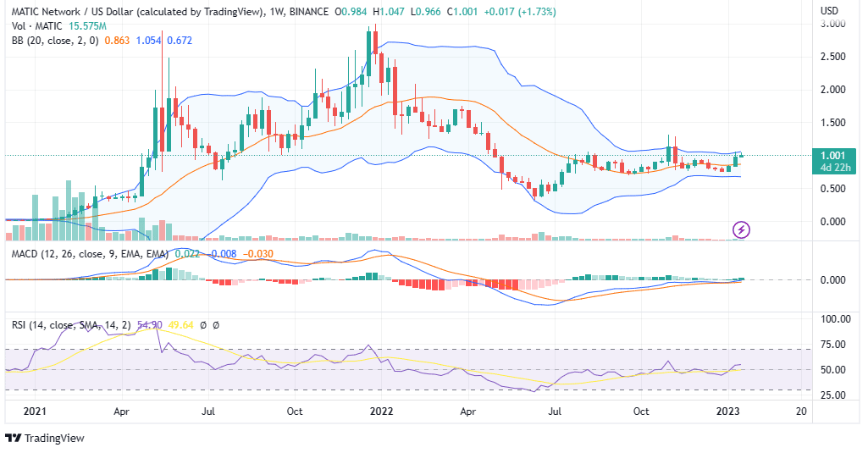This screenshot has height=453, width=868.
Task: Click the current price label 1.001
Action: click(x=832, y=156)
